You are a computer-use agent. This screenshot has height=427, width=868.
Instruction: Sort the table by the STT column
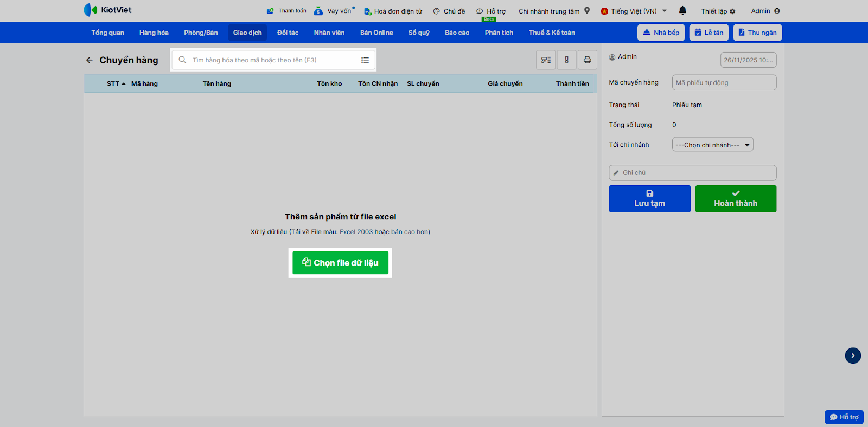116,83
